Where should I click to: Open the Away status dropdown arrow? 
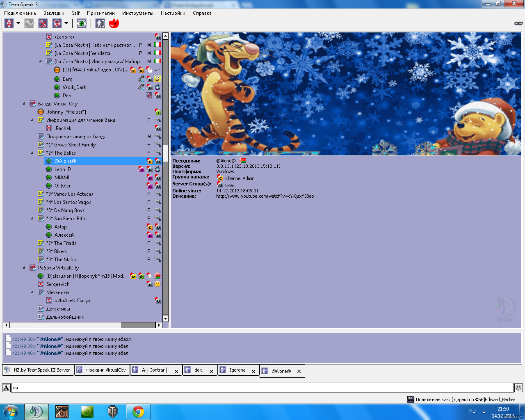pos(18,23)
